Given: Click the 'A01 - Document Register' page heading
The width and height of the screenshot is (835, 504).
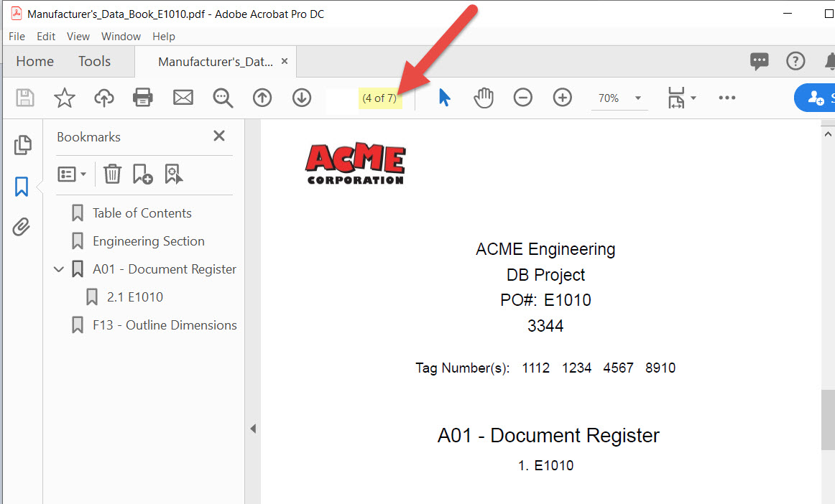Looking at the screenshot, I should (x=548, y=435).
